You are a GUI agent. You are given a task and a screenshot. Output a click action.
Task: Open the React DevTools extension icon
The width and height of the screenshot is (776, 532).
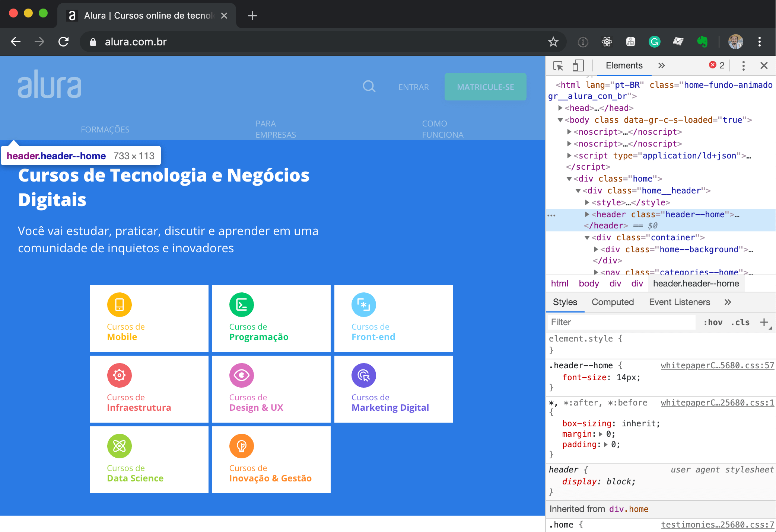pyautogui.click(x=607, y=42)
